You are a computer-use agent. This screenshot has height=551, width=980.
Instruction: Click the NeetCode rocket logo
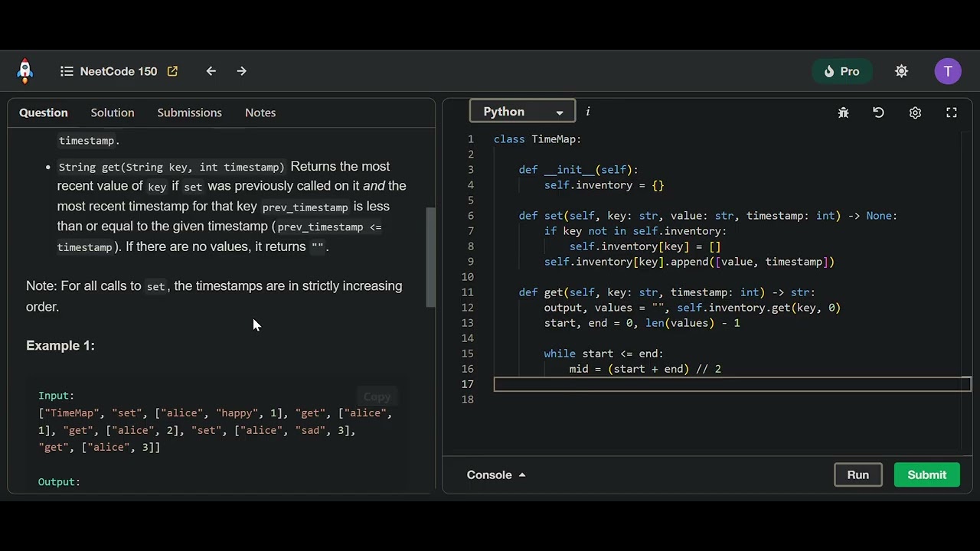25,71
